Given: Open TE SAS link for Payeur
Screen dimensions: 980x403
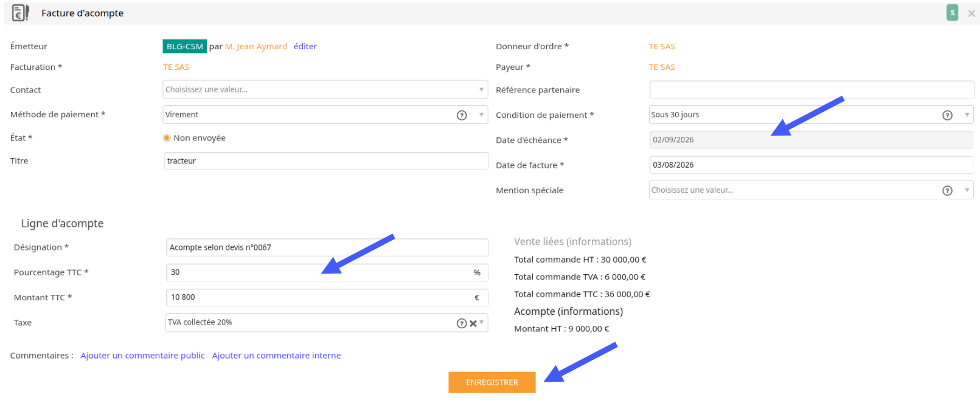Looking at the screenshot, I should click(662, 67).
